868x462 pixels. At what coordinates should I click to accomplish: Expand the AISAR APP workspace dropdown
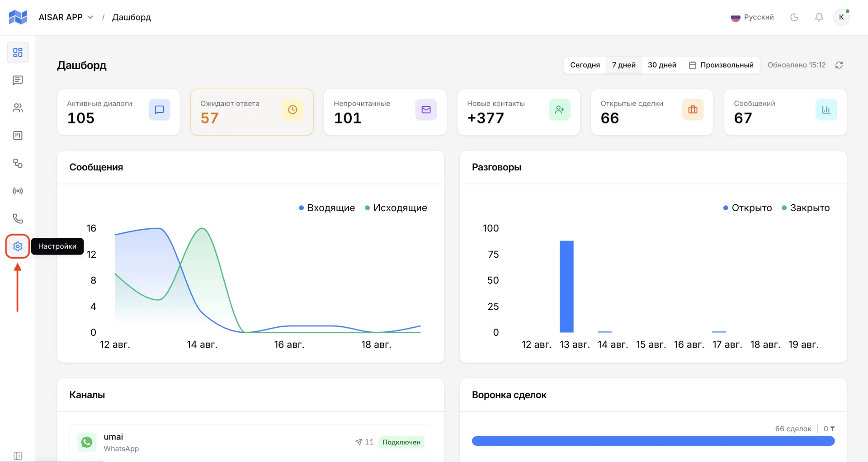pyautogui.click(x=66, y=17)
